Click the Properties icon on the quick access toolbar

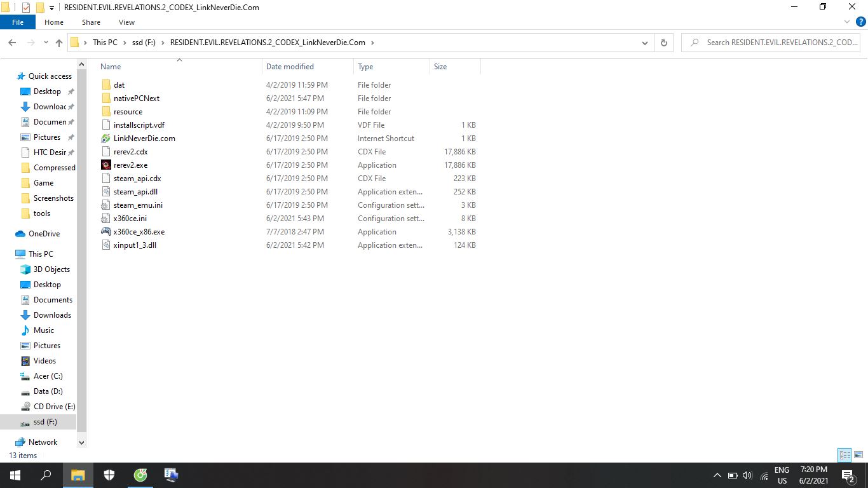[x=26, y=7]
